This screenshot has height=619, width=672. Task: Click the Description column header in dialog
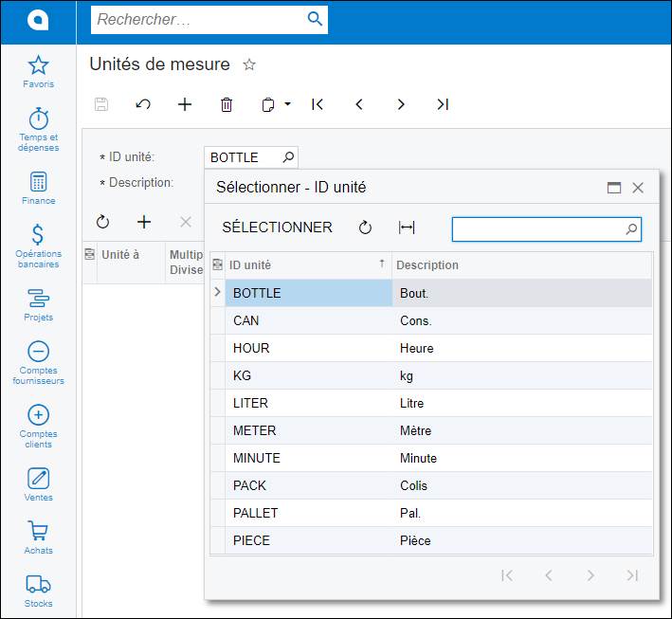522,264
